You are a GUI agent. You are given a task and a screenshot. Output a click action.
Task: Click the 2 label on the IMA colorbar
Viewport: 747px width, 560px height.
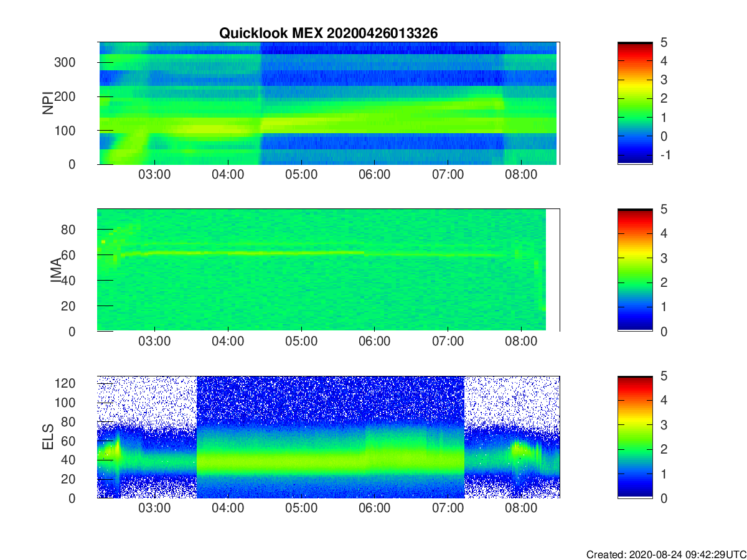coord(664,282)
